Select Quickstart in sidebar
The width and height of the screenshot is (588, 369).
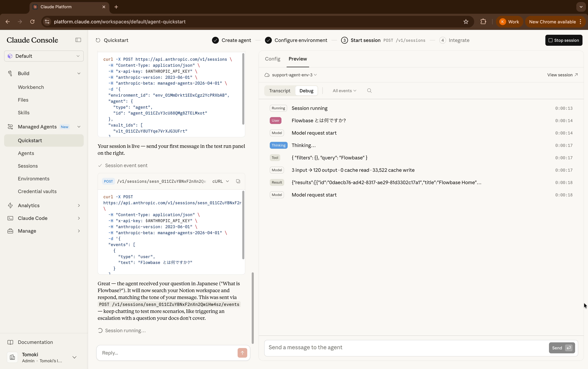[44, 141]
